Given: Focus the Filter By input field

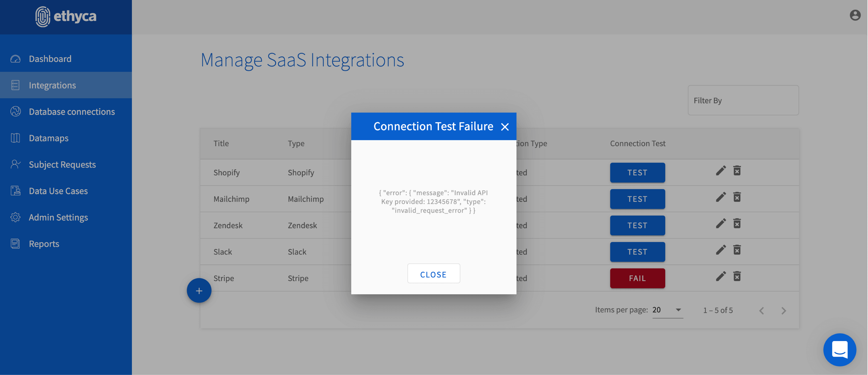Looking at the screenshot, I should click(x=743, y=100).
